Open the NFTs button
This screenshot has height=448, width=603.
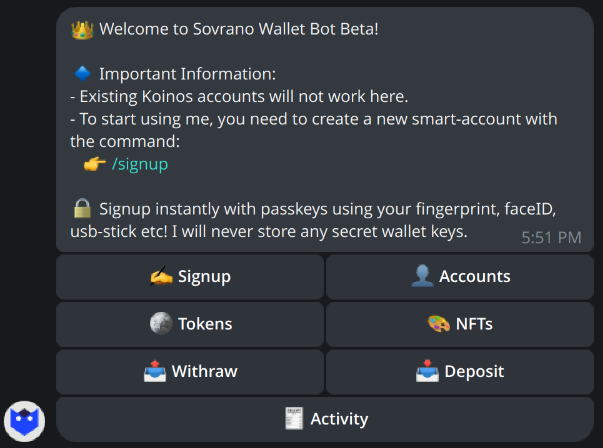coord(460,324)
